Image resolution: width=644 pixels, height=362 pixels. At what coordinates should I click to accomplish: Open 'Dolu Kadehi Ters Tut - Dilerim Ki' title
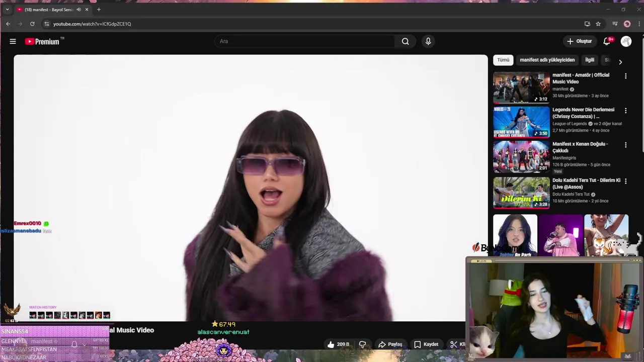click(586, 183)
